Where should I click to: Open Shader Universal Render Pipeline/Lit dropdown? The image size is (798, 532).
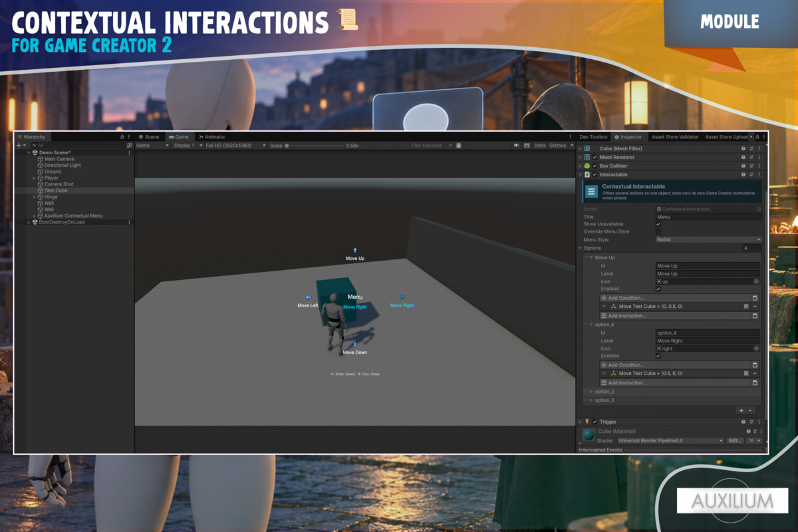tap(671, 441)
